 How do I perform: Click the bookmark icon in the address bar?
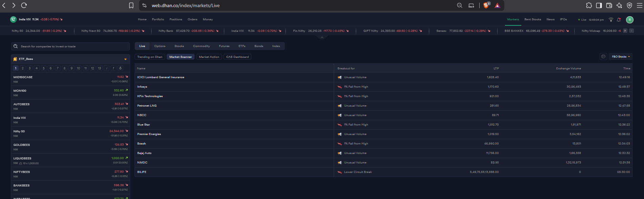(131, 5)
